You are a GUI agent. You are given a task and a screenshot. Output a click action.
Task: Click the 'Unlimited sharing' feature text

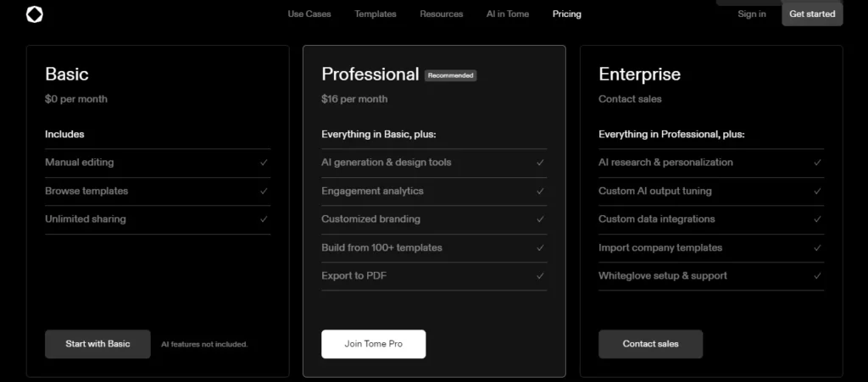tap(86, 219)
